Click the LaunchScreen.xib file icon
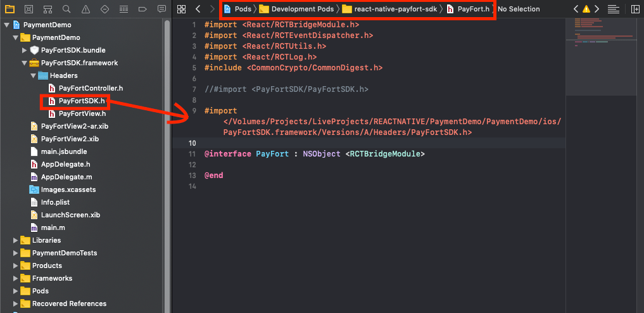The image size is (644, 313). click(x=34, y=215)
